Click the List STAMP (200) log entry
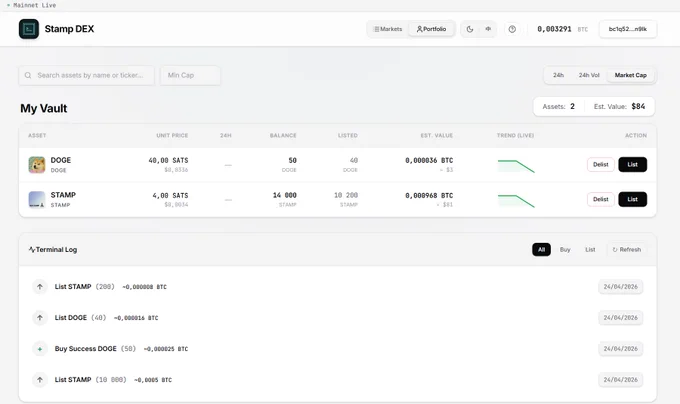 337,287
